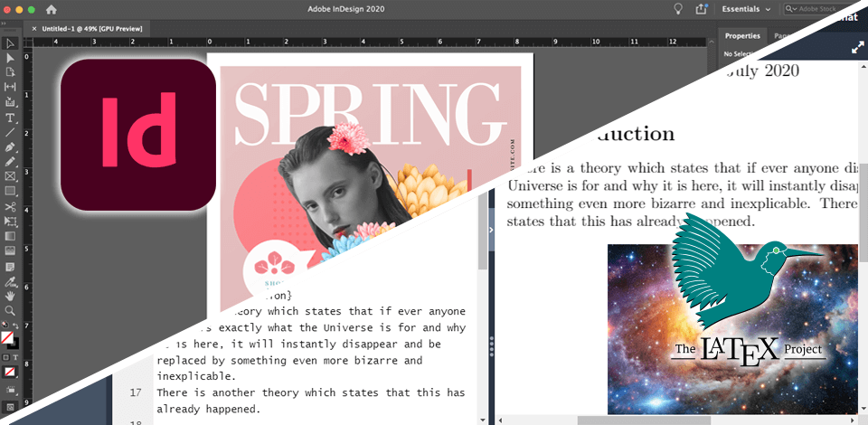Click the editor pane divider arrow
This screenshot has height=425, width=868.
tap(491, 230)
